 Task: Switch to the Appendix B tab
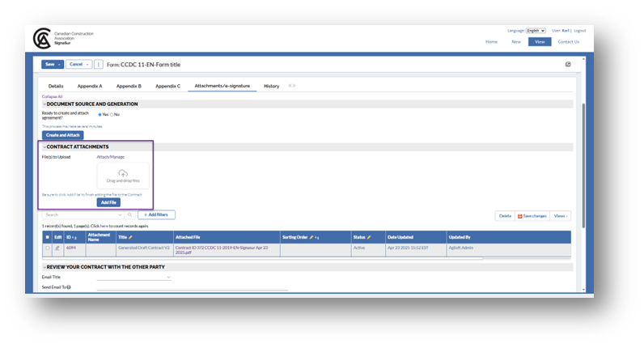click(129, 86)
